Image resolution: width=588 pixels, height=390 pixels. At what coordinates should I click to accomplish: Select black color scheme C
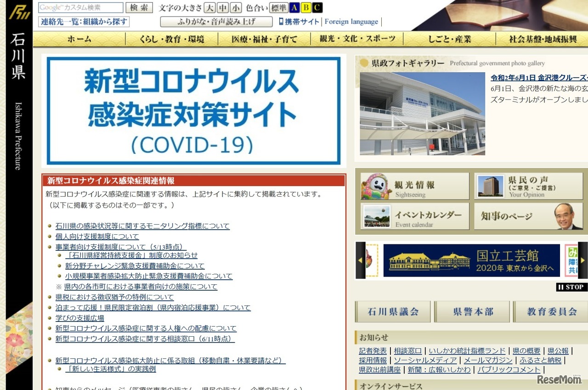click(317, 8)
